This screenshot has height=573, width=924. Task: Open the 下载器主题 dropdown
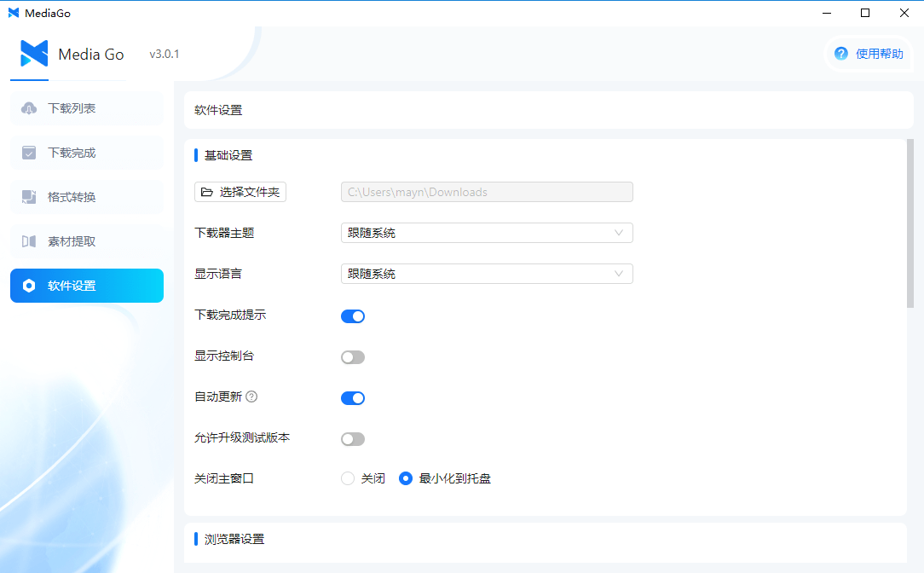point(486,232)
